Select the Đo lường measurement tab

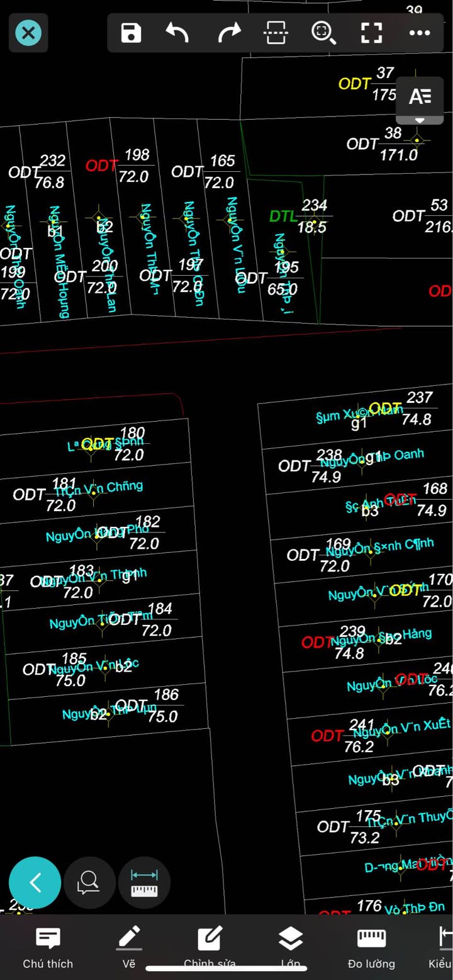[371, 947]
